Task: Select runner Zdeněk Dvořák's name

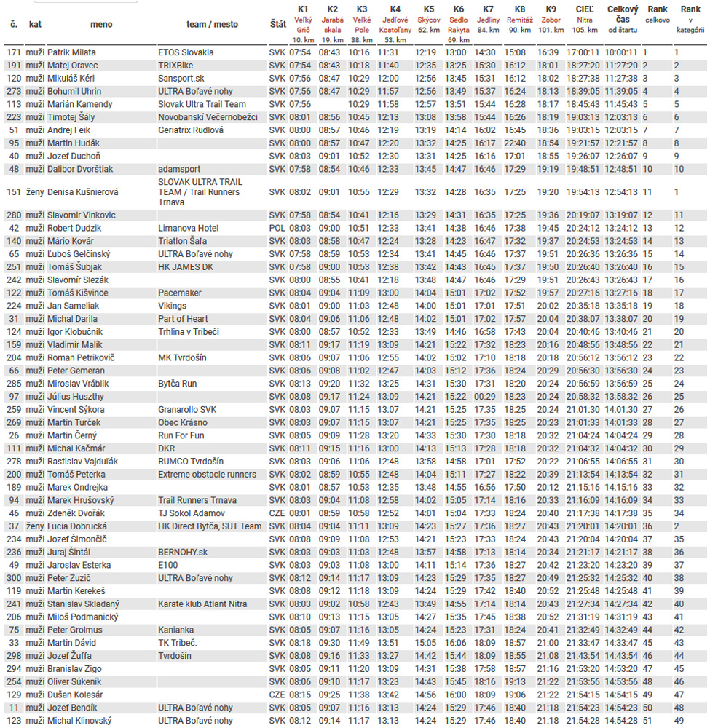Action: [x=77, y=513]
